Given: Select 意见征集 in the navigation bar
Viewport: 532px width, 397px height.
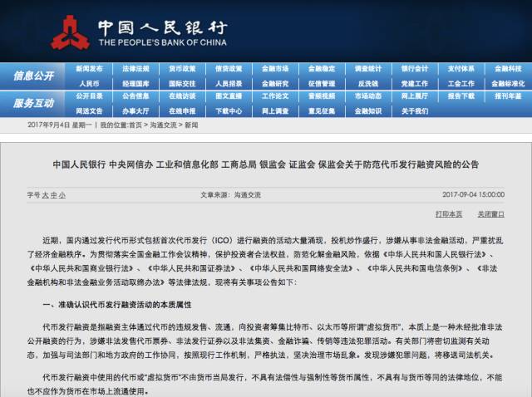Looking at the screenshot, I should tap(322, 111).
